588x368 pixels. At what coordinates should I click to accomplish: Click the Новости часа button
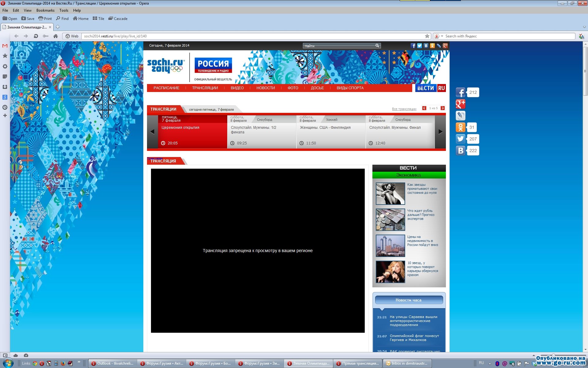click(x=409, y=300)
